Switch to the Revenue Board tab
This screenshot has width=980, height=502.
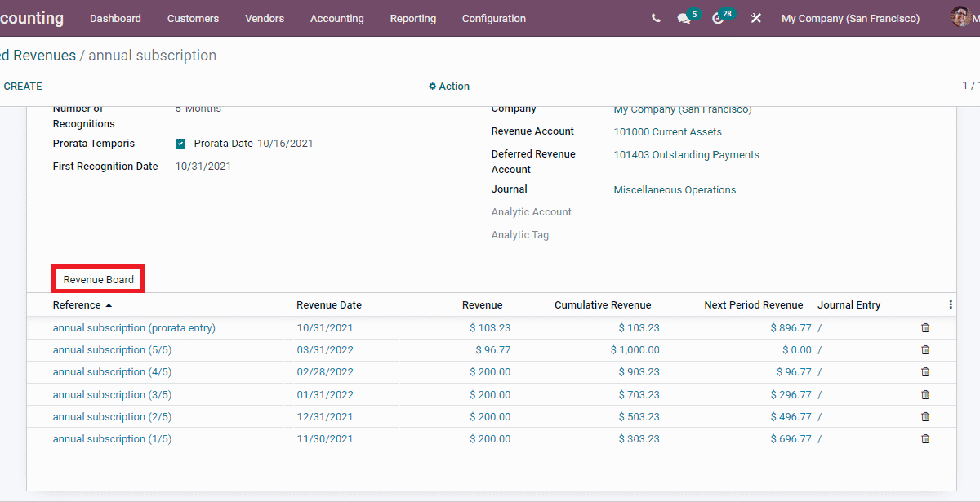[98, 279]
